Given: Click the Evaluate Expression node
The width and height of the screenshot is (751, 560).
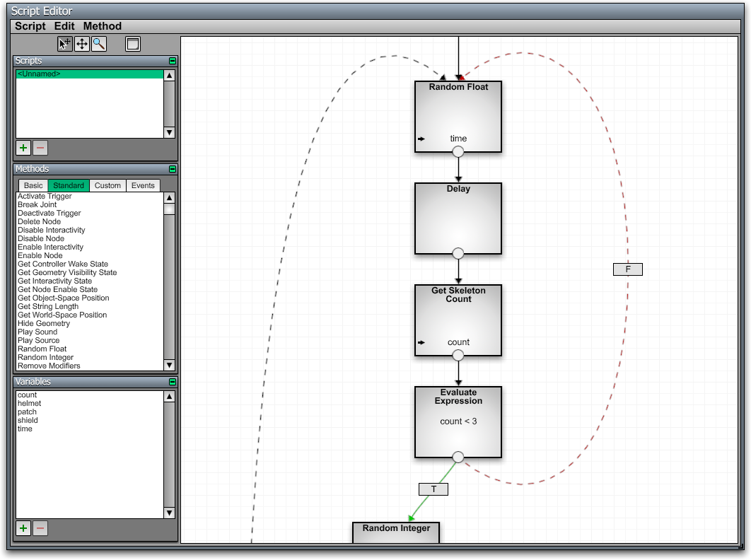Looking at the screenshot, I should pos(458,422).
